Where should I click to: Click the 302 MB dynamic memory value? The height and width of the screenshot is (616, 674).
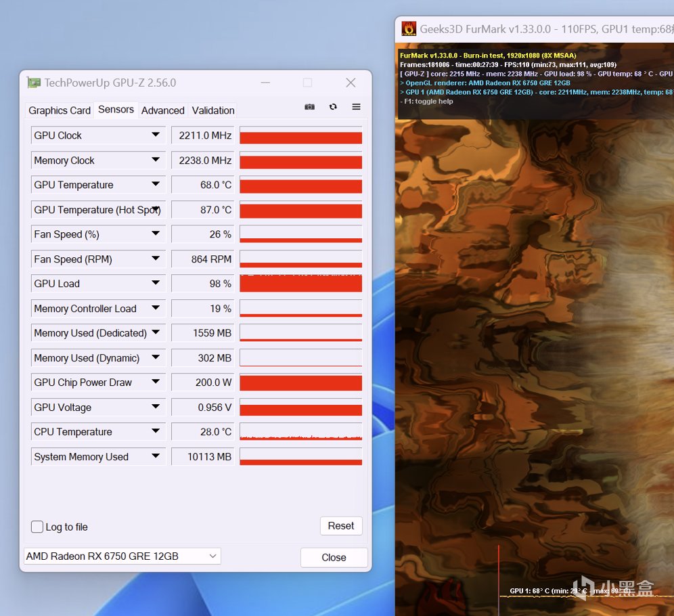click(203, 358)
